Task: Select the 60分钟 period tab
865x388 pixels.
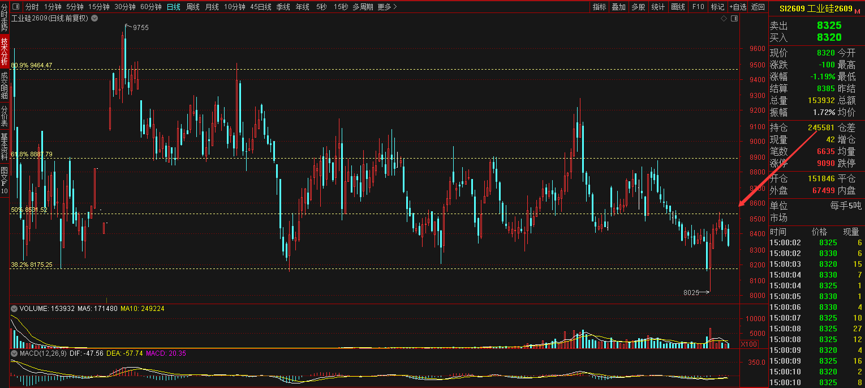Action: point(151,7)
